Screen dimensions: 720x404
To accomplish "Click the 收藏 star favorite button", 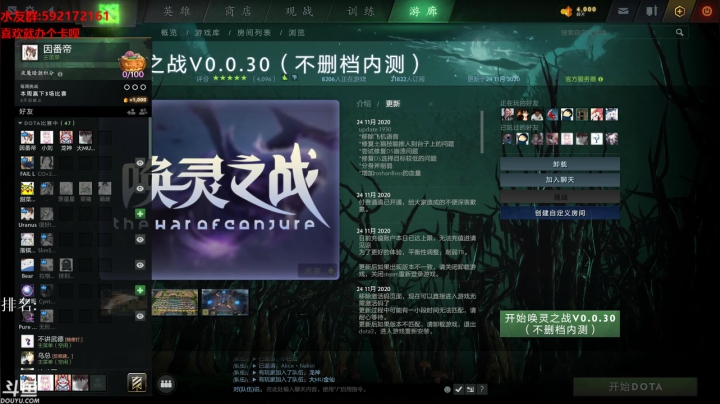I will (x=320, y=271).
